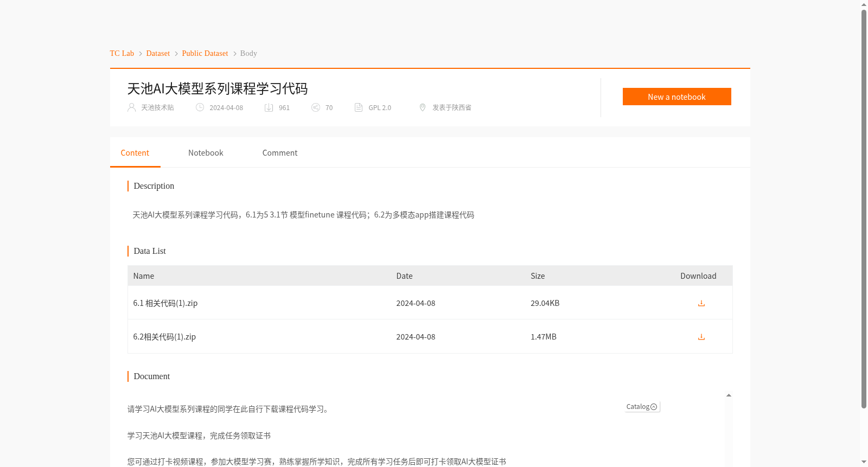This screenshot has height=467, width=868.
Task: Click the 发表于陕西省 location text
Action: 451,107
